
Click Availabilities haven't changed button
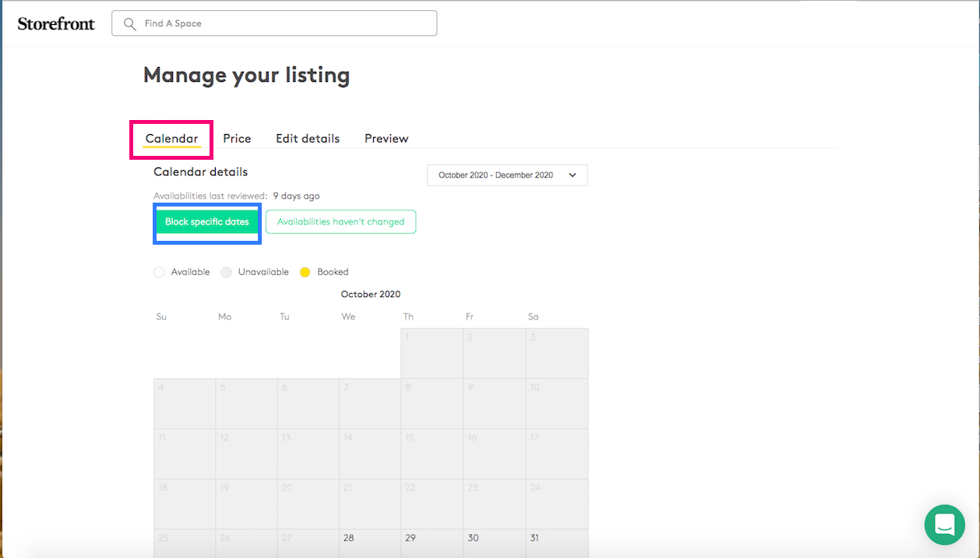coord(340,222)
